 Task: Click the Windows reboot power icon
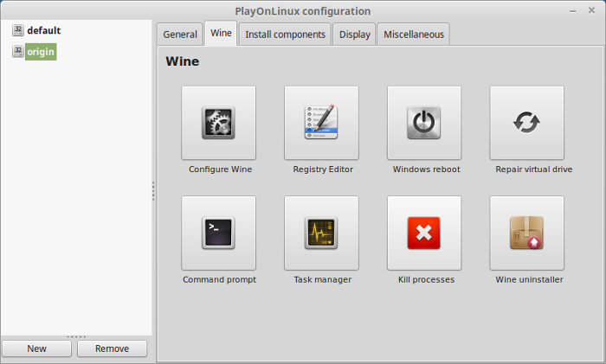[424, 123]
